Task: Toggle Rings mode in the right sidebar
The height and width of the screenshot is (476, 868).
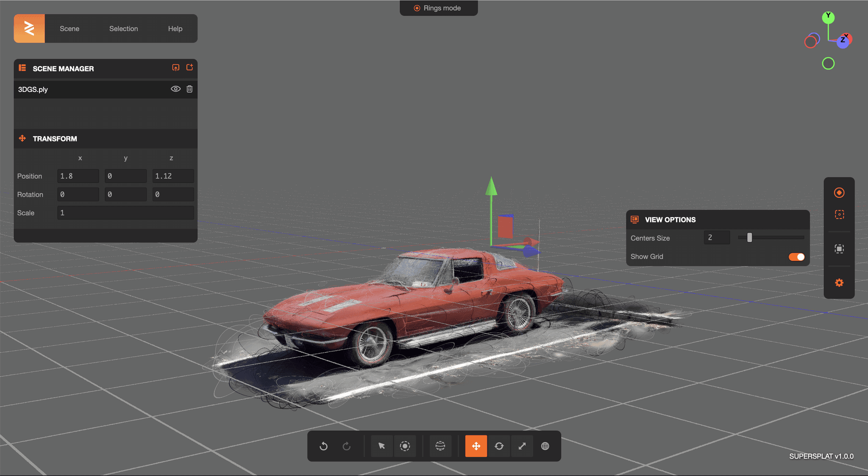Action: [x=839, y=193]
